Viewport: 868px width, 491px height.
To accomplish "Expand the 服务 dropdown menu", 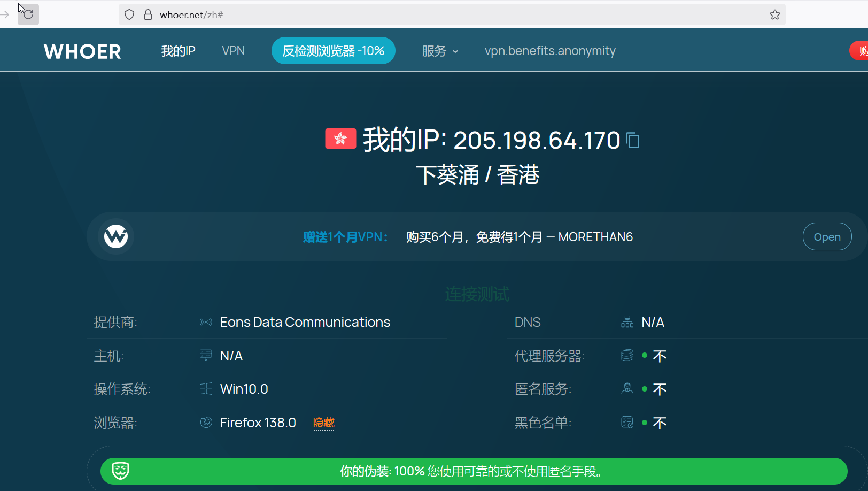I will [440, 51].
